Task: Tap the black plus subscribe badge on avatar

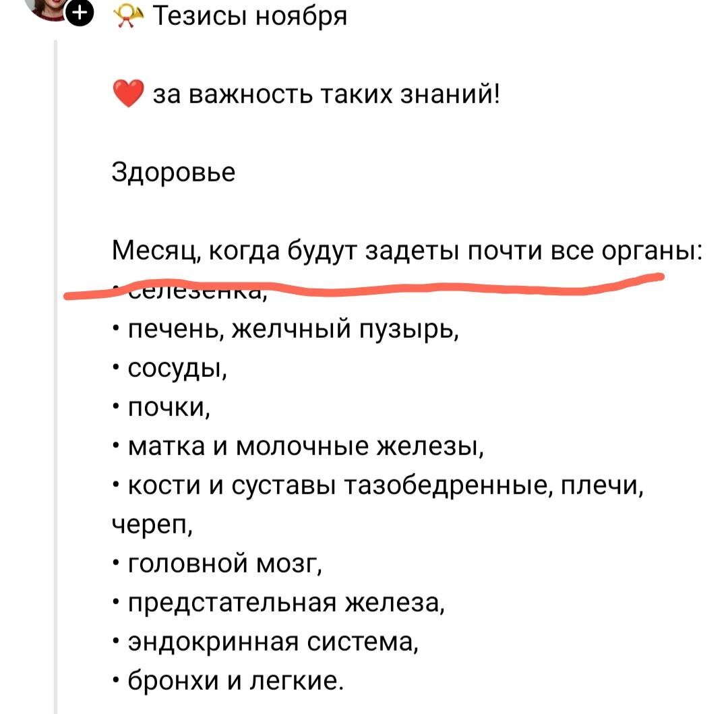Action: [80, 11]
